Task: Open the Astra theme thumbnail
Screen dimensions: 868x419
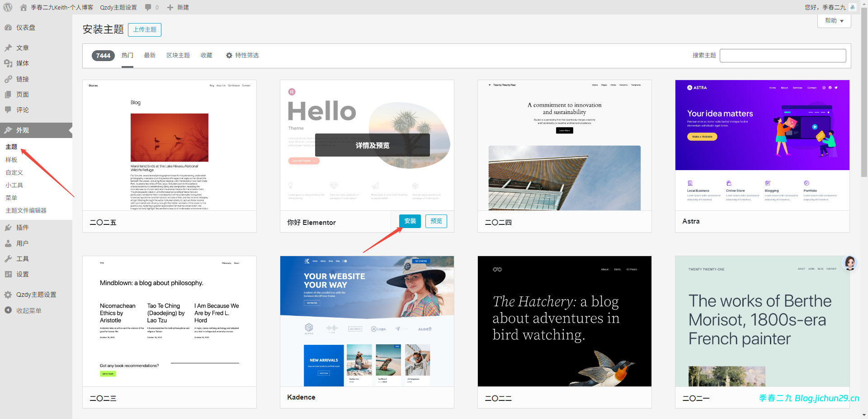Action: click(x=762, y=145)
